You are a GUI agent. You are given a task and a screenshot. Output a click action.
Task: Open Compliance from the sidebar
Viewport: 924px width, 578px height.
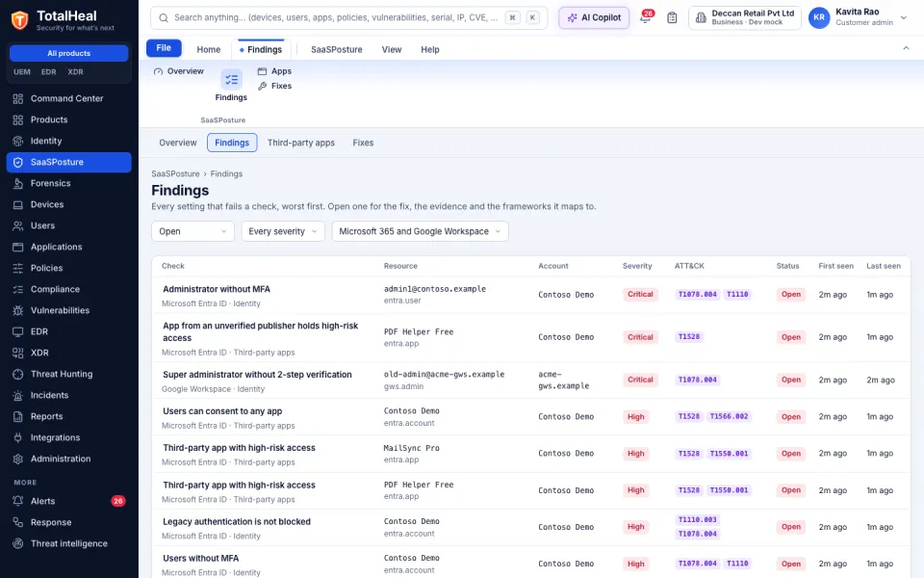[69, 290]
